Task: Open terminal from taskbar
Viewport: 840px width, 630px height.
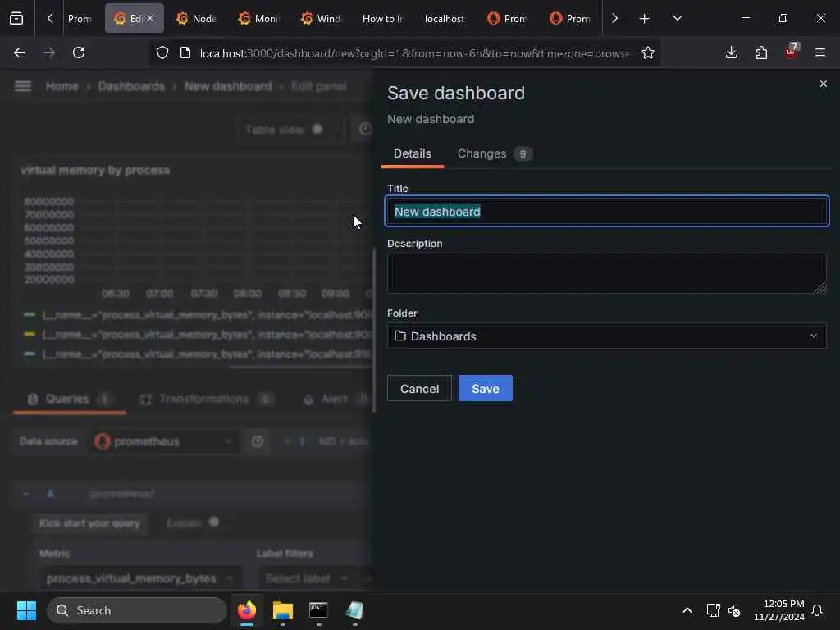Action: click(318, 610)
